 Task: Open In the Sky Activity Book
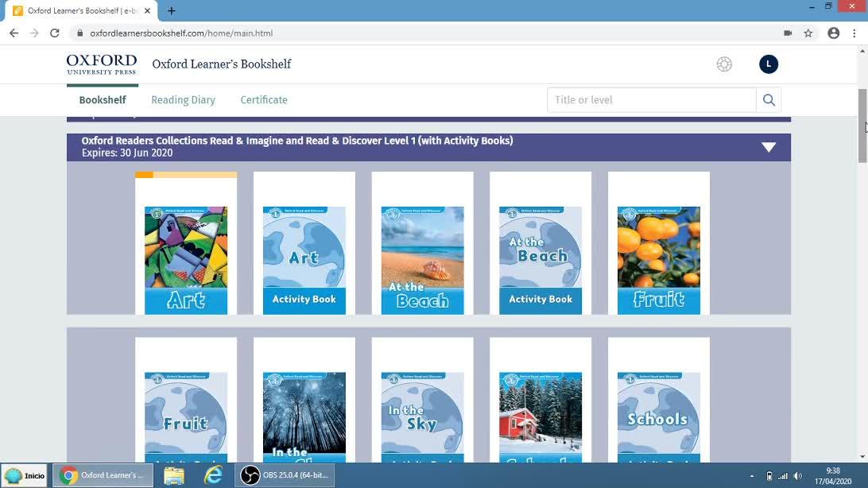click(x=422, y=417)
